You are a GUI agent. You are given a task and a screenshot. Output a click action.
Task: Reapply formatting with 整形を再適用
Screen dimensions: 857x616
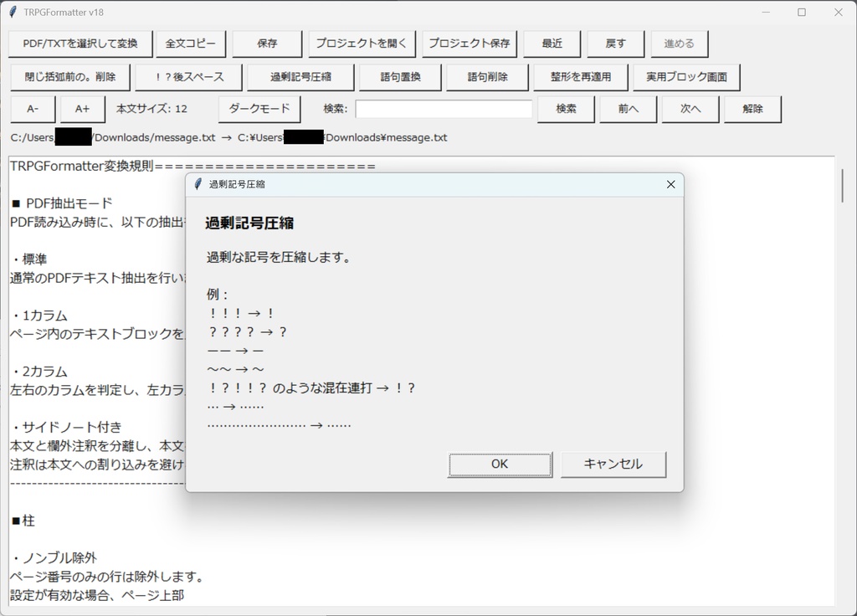tap(581, 77)
